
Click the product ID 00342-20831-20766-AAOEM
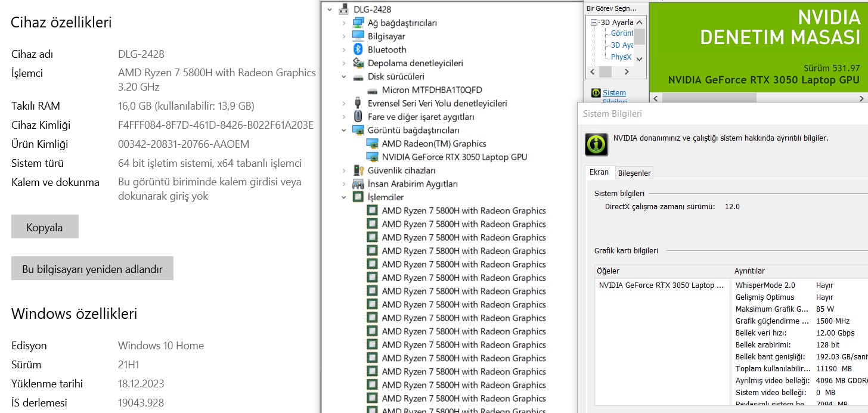184,144
